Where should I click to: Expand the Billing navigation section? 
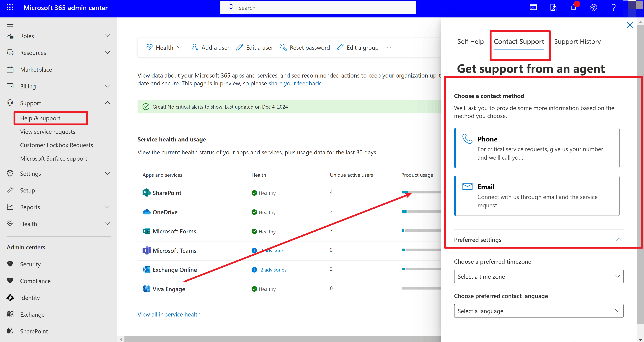tap(107, 86)
